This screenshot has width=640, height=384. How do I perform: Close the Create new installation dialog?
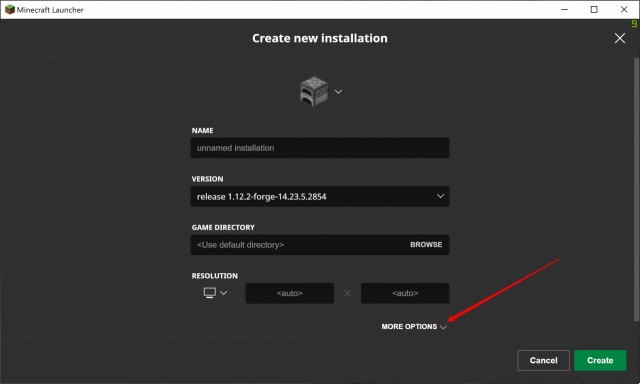point(620,38)
